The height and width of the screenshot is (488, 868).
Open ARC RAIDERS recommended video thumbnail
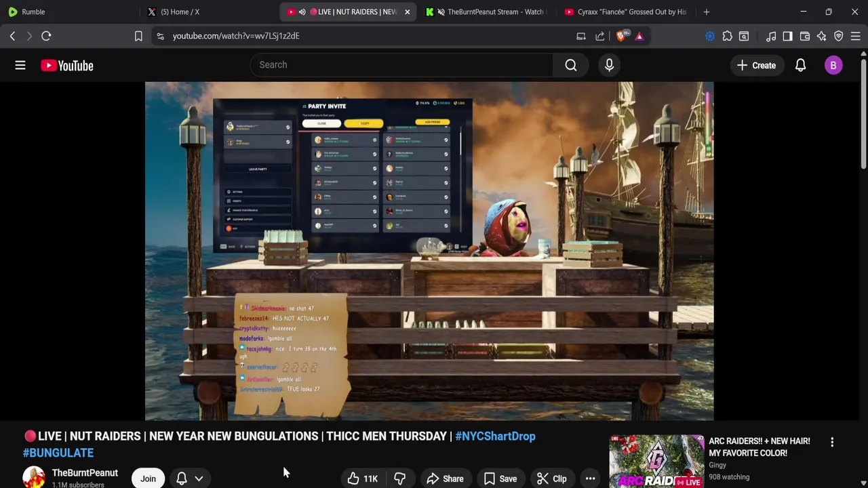(x=656, y=462)
